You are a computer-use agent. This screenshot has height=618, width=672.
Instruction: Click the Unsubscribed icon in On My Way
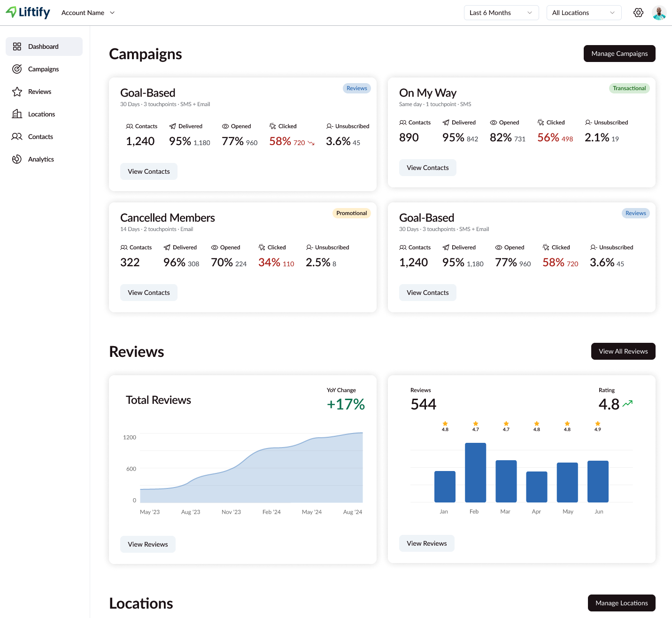(x=588, y=123)
